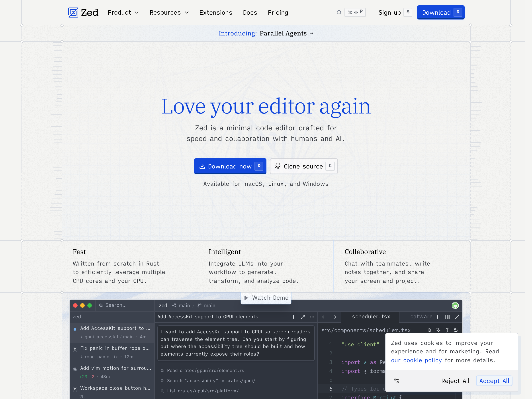The width and height of the screenshot is (532, 399).
Task: Click the expand icon in agent panel header
Action: [x=303, y=317]
